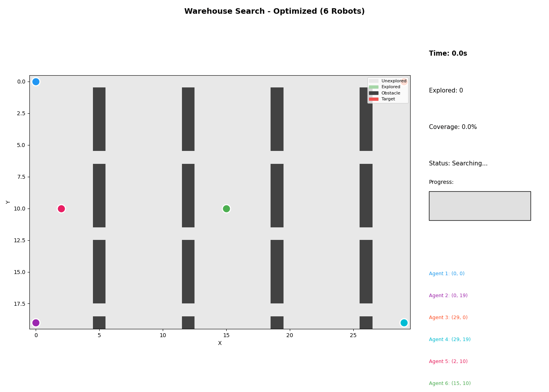Screen dimensions: 549x392
Task: Click the orange Agent 3 marker behind the legend
Action: click(x=404, y=82)
